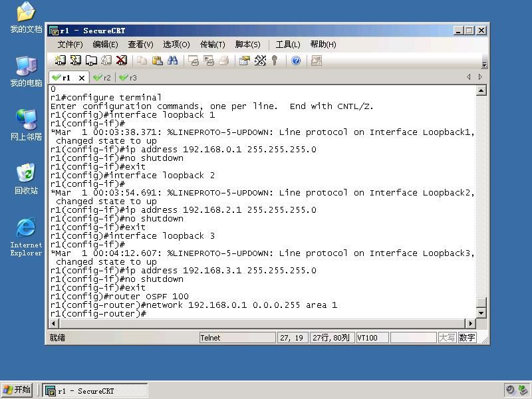Open 我的电脑 desktop icon
532x399 pixels.
click(26, 72)
